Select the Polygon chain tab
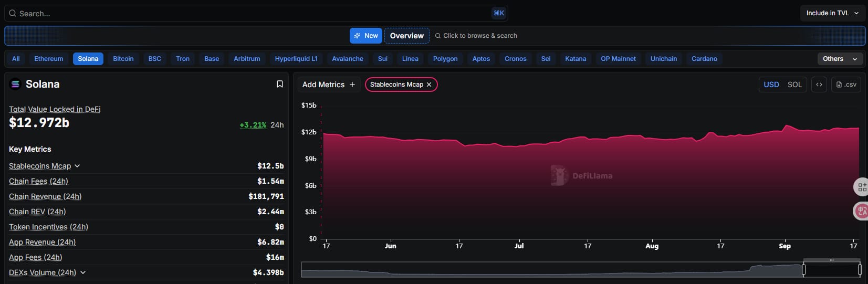 pyautogui.click(x=445, y=59)
